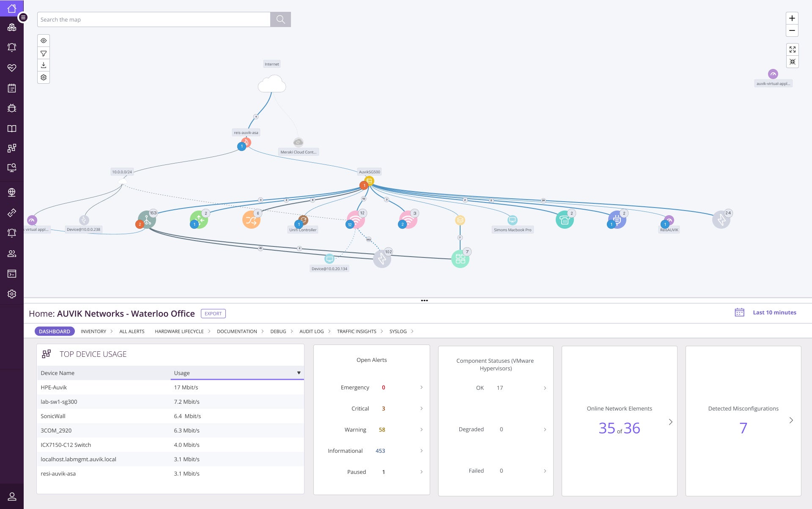
Task: Open the remote monitor search icon in sidebar
Action: click(x=12, y=168)
